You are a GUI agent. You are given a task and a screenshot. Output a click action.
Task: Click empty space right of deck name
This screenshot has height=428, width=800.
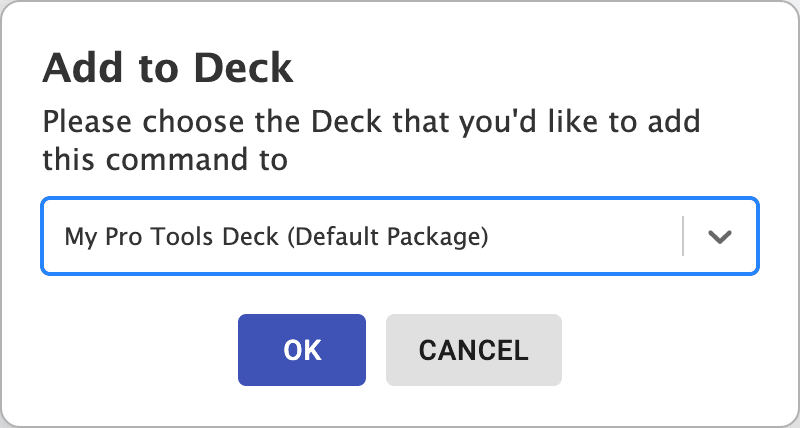coord(584,236)
